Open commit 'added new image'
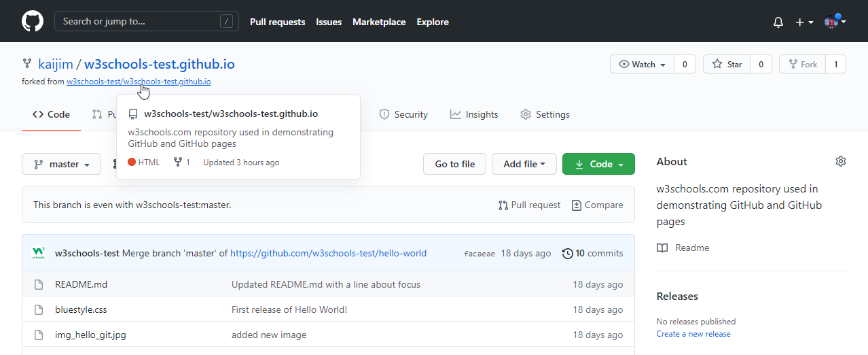868x355 pixels. [269, 335]
